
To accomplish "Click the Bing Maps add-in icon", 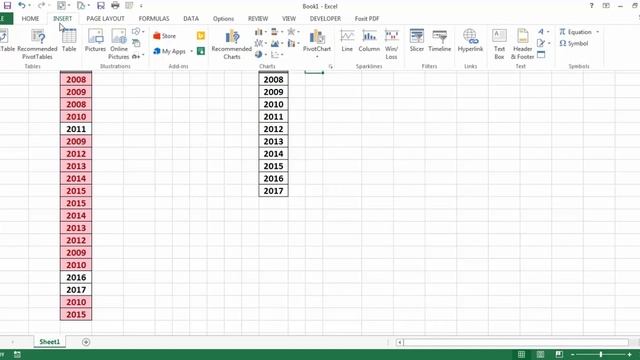I will [x=201, y=36].
